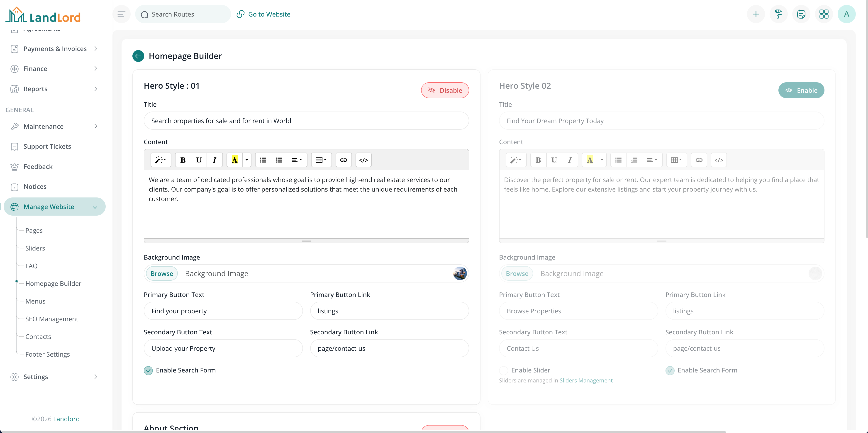Apply italic formatting in Hero Style 02 editor
The width and height of the screenshot is (868, 433).
pos(570,160)
